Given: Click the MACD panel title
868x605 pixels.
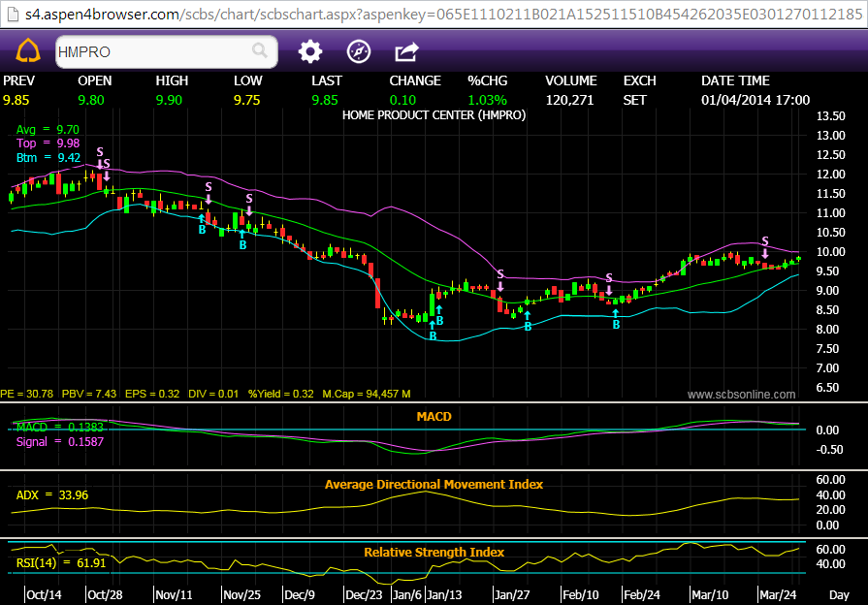Looking at the screenshot, I should click(x=434, y=416).
